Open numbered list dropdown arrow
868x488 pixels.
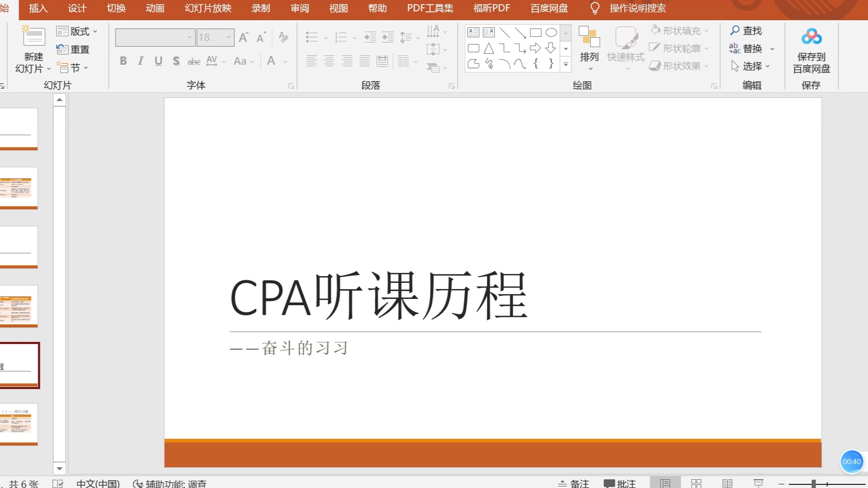point(355,38)
